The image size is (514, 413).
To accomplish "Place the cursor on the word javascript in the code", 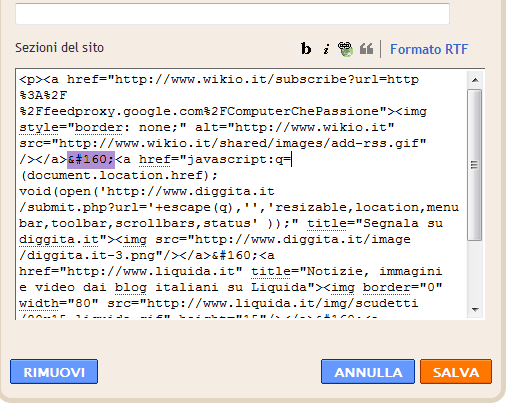I will [228, 159].
